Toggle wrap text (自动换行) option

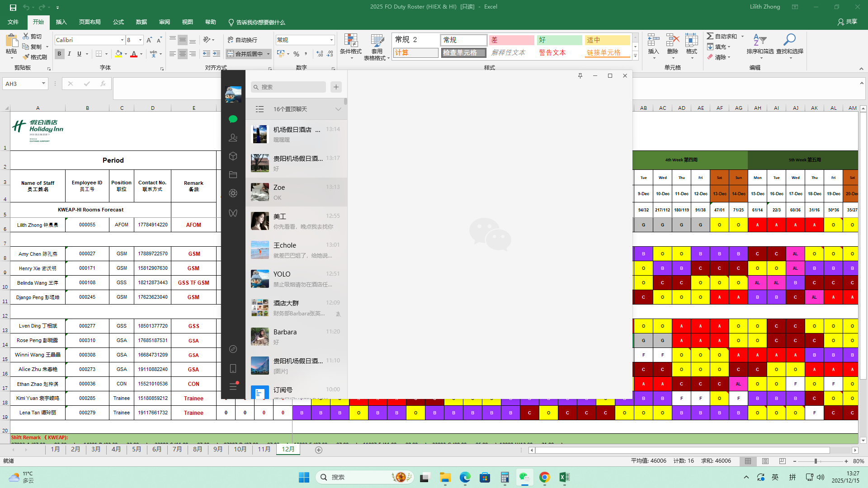(242, 40)
